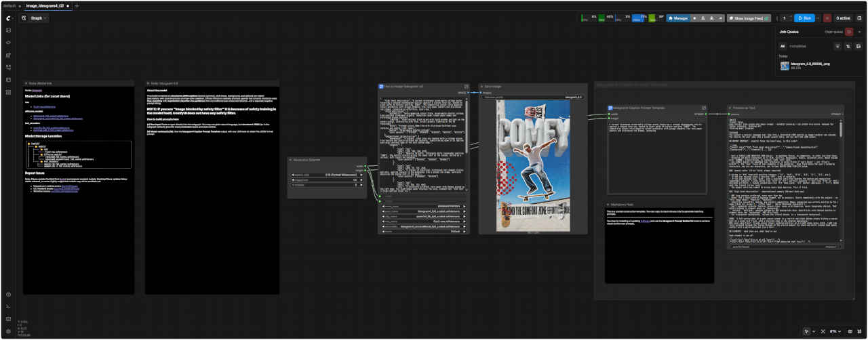Open the zoom percentage dropdown

click(x=837, y=331)
